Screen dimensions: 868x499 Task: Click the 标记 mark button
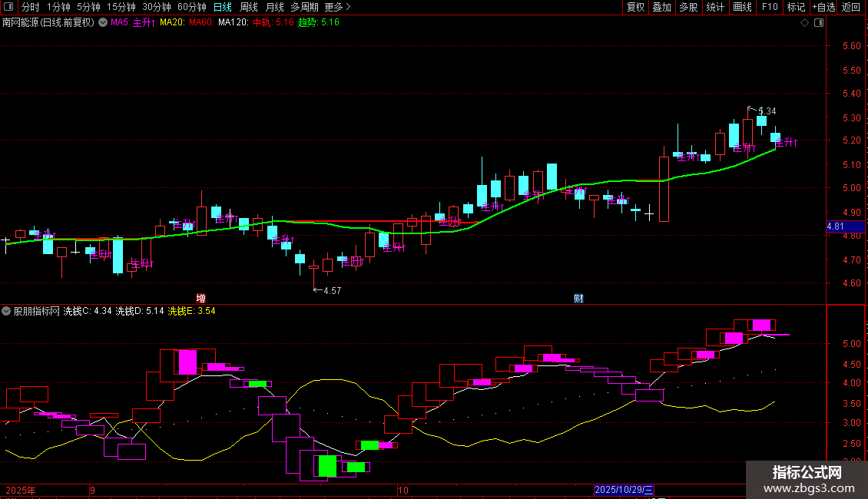[x=796, y=7]
